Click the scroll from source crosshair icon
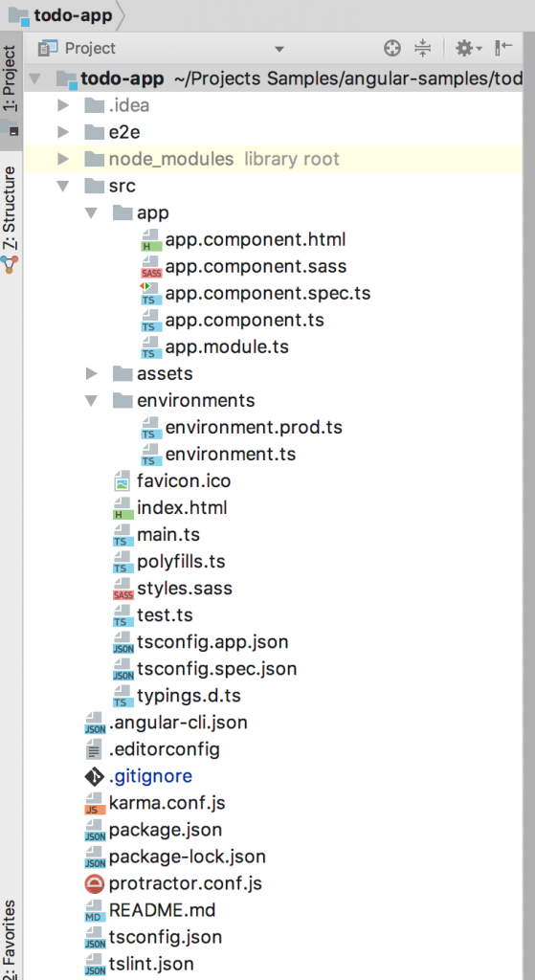Screen dimensions: 535x980 point(391,48)
